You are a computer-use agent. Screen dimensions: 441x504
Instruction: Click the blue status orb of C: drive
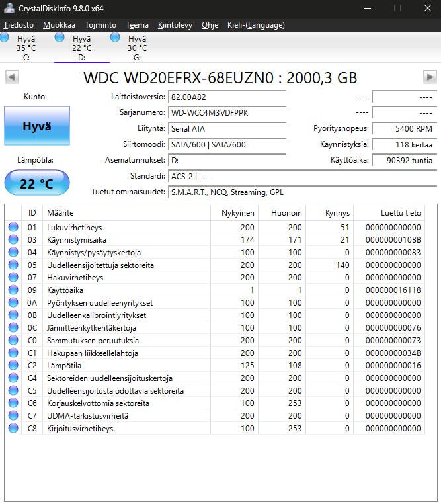coord(5,37)
